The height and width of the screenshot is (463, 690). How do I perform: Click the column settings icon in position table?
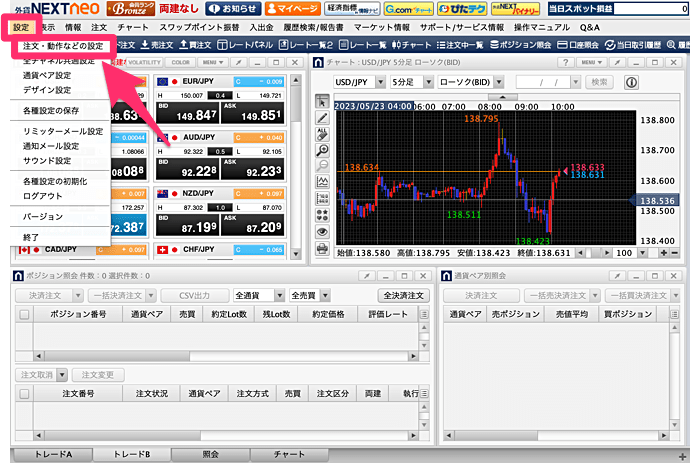(x=424, y=314)
